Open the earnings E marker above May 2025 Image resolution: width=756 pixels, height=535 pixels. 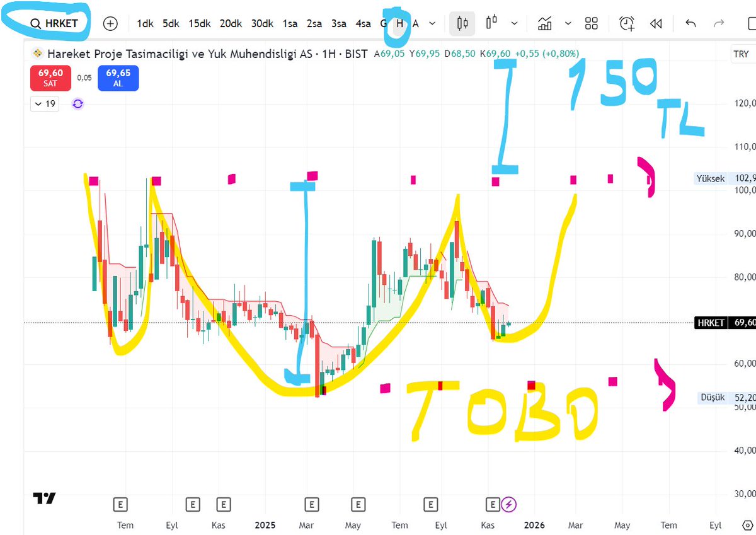(358, 504)
